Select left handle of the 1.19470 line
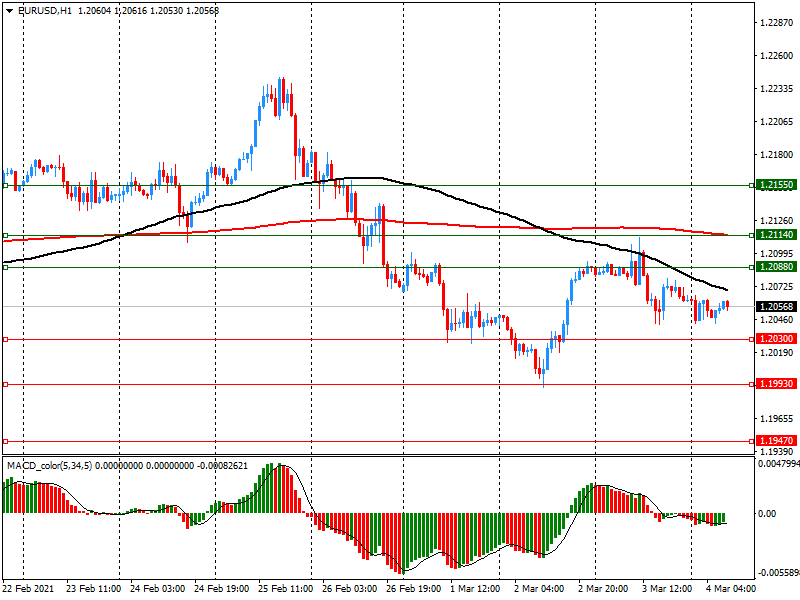This screenshot has height=600, width=800. pos(5,441)
